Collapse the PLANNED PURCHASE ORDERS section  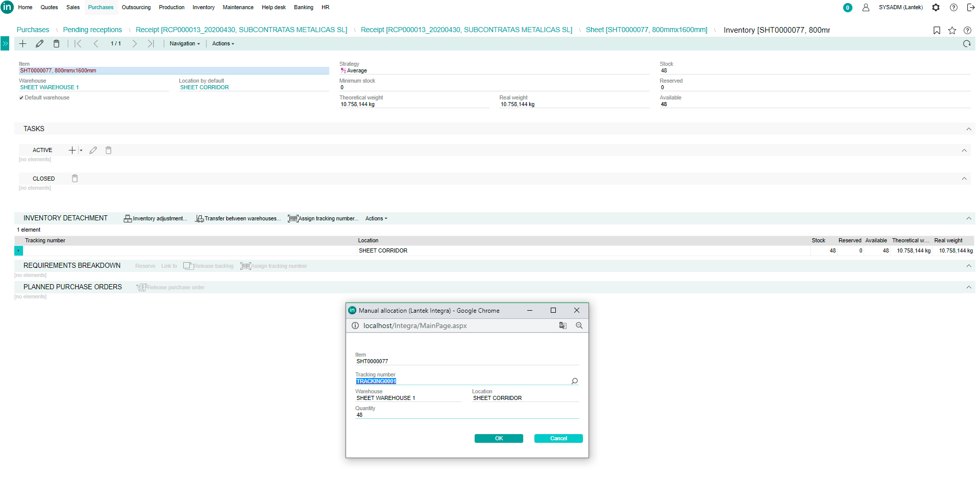pos(968,287)
